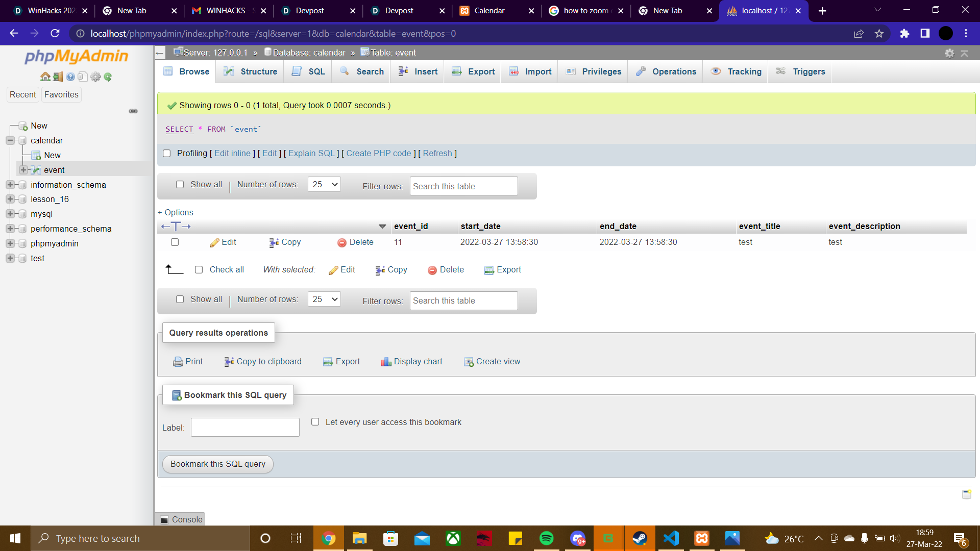The width and height of the screenshot is (980, 551).
Task: Collapse the calendar database tree
Action: (x=10, y=140)
